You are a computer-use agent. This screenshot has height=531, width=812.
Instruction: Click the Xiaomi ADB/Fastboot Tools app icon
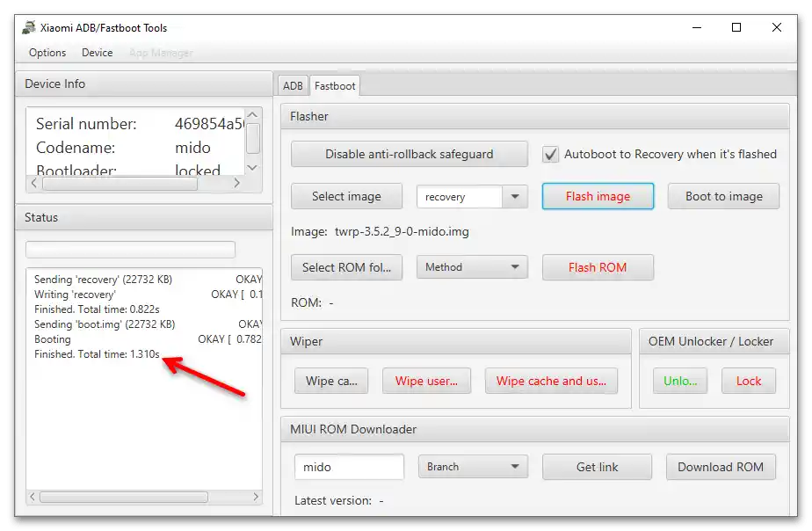[x=29, y=27]
